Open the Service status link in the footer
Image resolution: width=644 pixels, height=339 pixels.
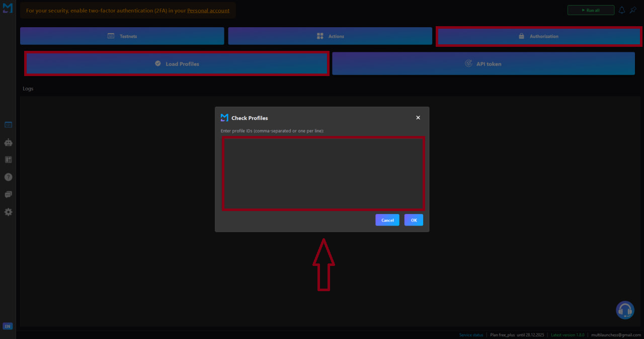[x=471, y=334]
